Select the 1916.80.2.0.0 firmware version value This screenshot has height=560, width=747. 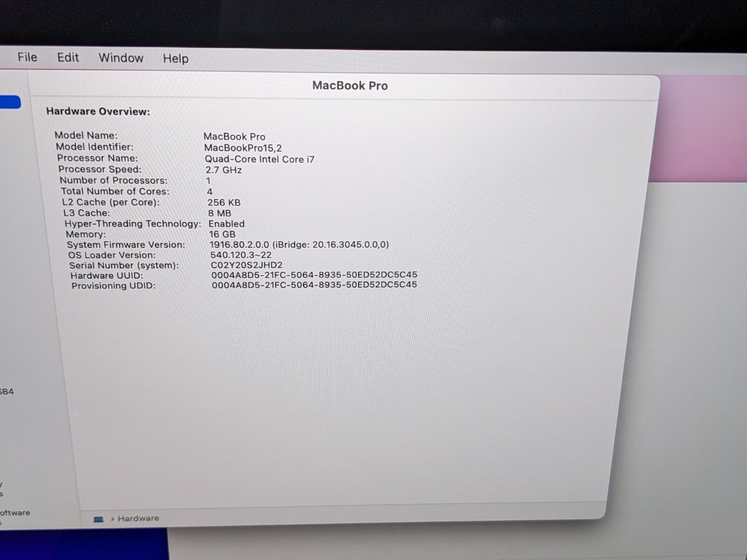pos(299,245)
